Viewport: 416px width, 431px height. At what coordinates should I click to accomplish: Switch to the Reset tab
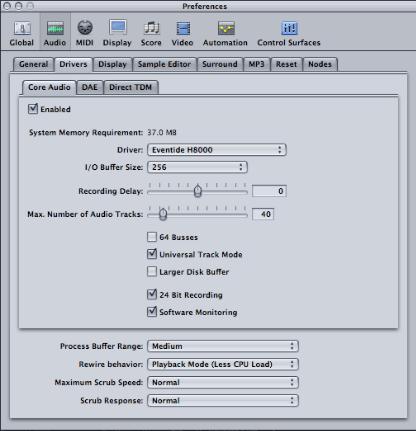pos(286,64)
